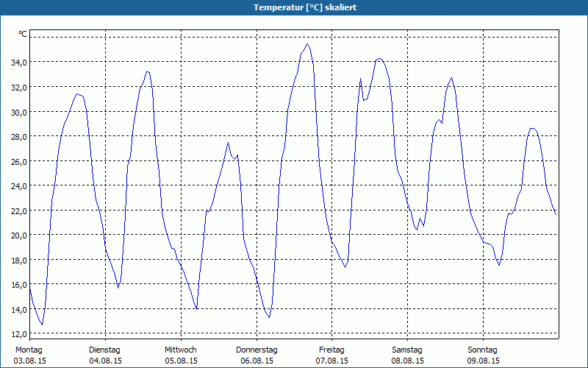This screenshot has height=368, width=588.
Task: Click the date 03.08.15
Action: [30, 361]
